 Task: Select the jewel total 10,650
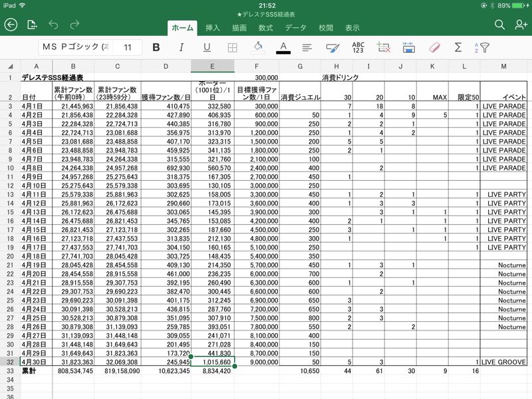301,371
